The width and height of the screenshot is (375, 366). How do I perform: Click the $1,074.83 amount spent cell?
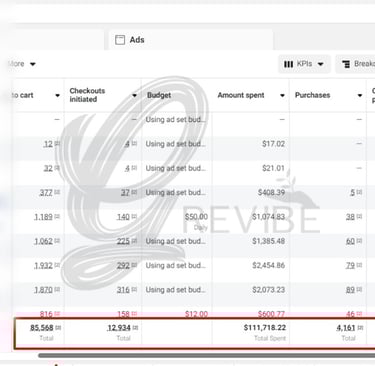tap(268, 217)
